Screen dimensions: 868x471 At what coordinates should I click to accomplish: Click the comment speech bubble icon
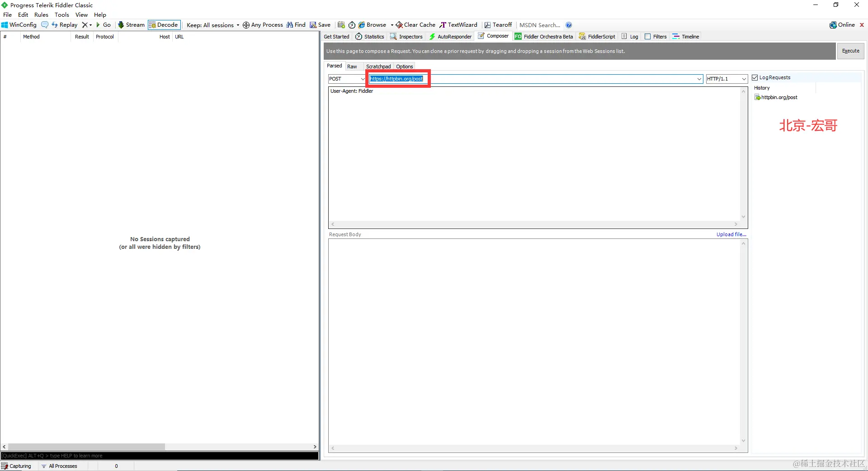[x=45, y=25]
